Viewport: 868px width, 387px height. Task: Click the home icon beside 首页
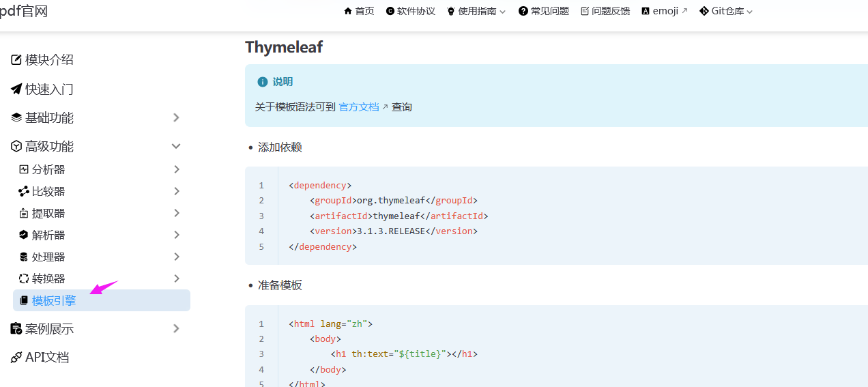point(348,11)
